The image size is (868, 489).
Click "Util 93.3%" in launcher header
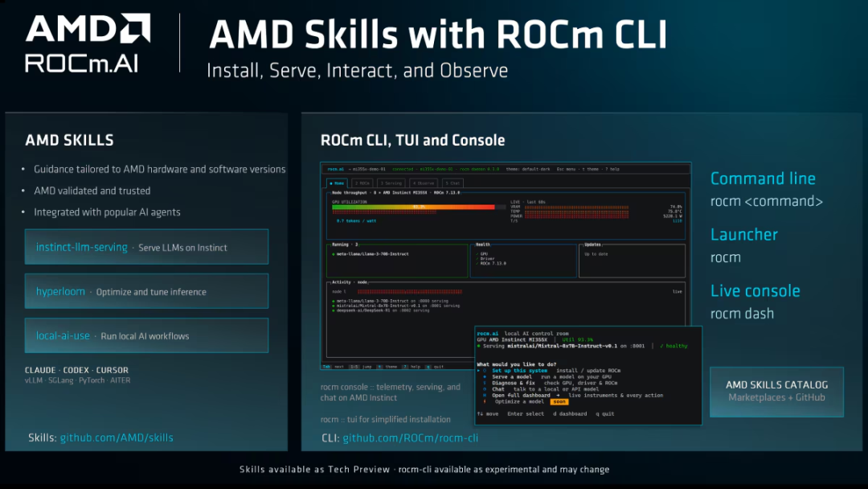(577, 339)
